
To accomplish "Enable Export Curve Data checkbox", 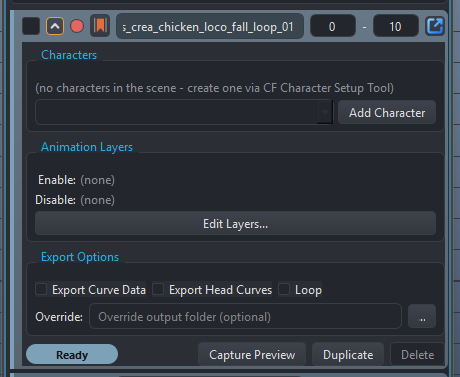I will (91, 289).
